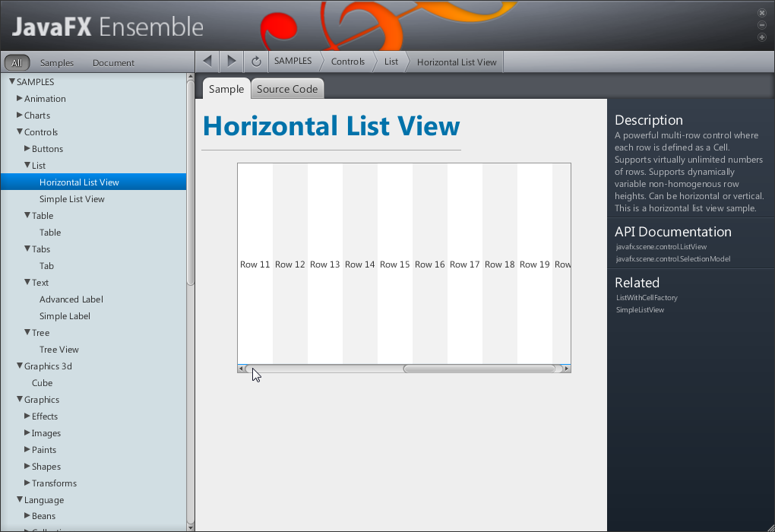Click the list view left scroll arrow
The height and width of the screenshot is (532, 775).
[242, 369]
